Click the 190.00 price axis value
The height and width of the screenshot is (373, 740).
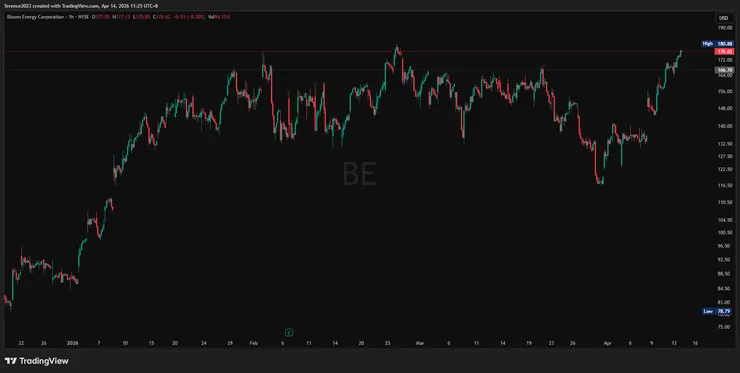[724, 27]
